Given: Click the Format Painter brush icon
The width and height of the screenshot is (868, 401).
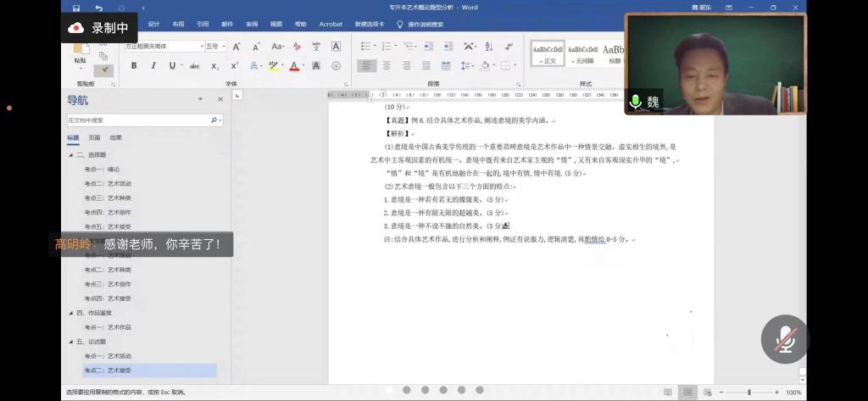Looking at the screenshot, I should click(103, 70).
